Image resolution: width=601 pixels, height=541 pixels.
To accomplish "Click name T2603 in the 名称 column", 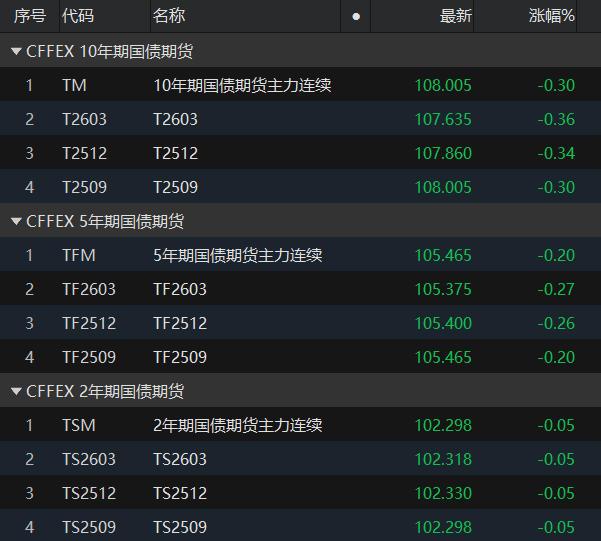I will 176,119.
